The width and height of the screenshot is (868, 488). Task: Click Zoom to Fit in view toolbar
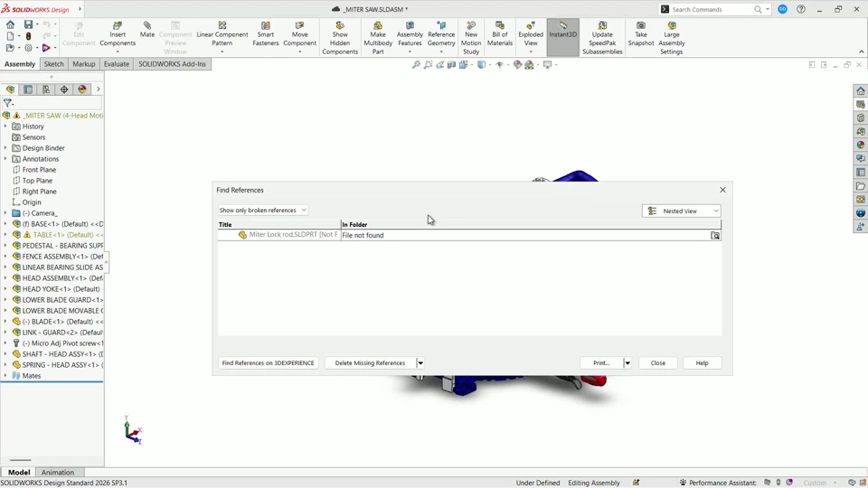pos(416,65)
